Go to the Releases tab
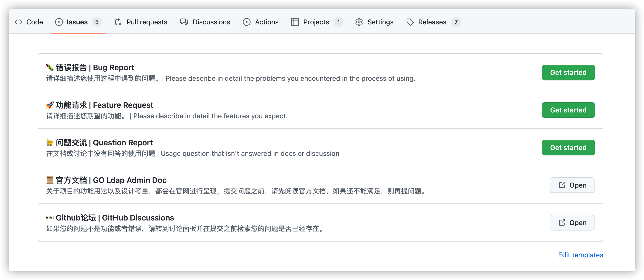This screenshot has width=644, height=280. [433, 22]
